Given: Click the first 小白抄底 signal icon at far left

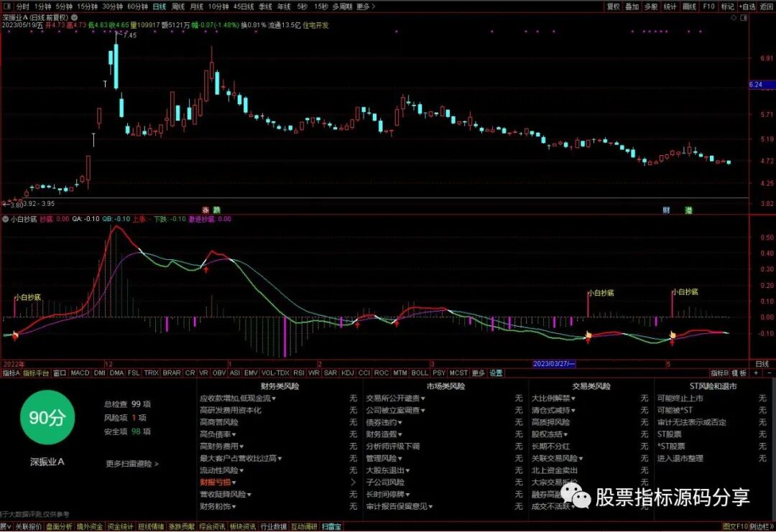Looking at the screenshot, I should 15,336.
